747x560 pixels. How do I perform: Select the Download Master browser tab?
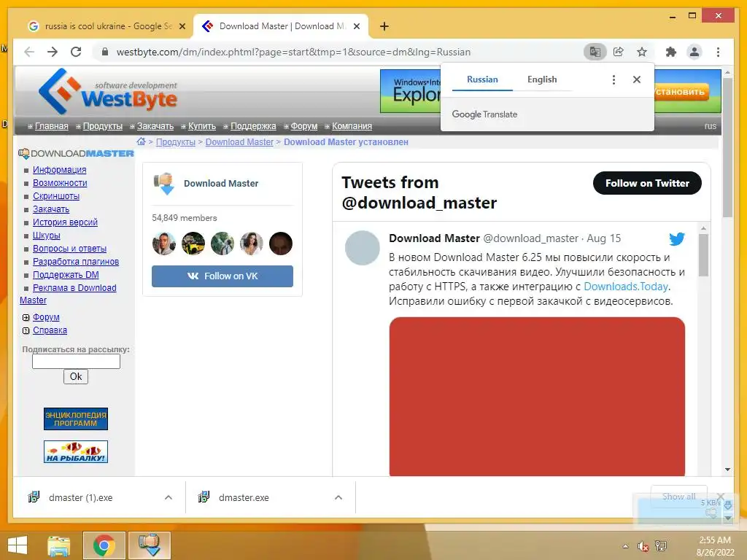point(281,26)
